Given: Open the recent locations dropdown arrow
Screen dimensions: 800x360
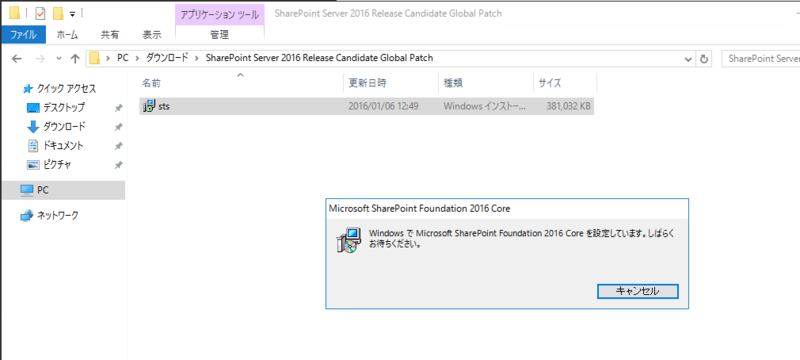Looking at the screenshot, I should [59, 59].
